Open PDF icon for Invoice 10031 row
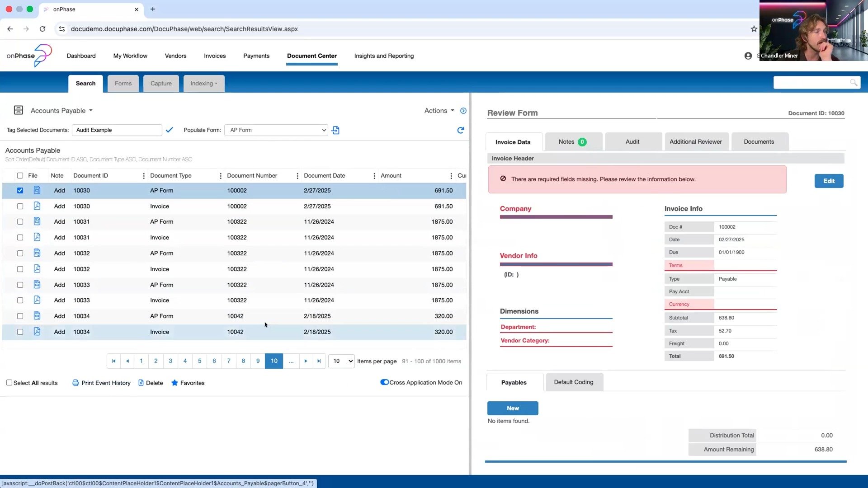This screenshot has width=868, height=488. tap(37, 237)
